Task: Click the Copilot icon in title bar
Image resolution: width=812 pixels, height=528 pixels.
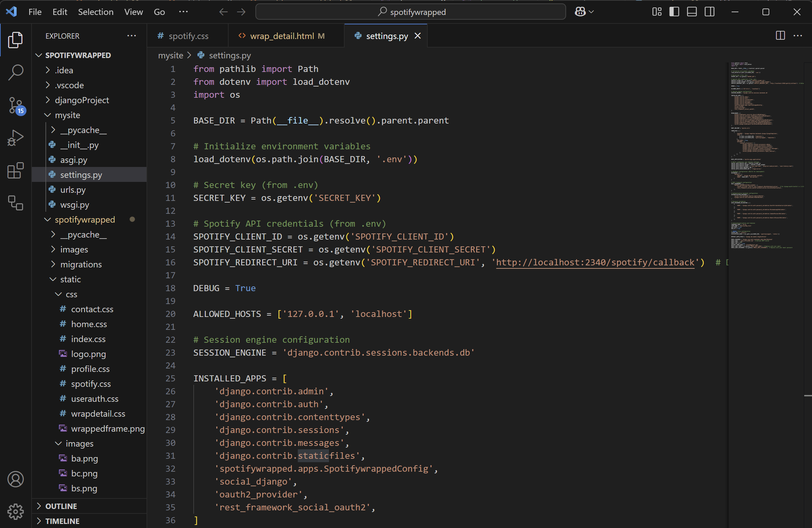Action: pos(580,12)
